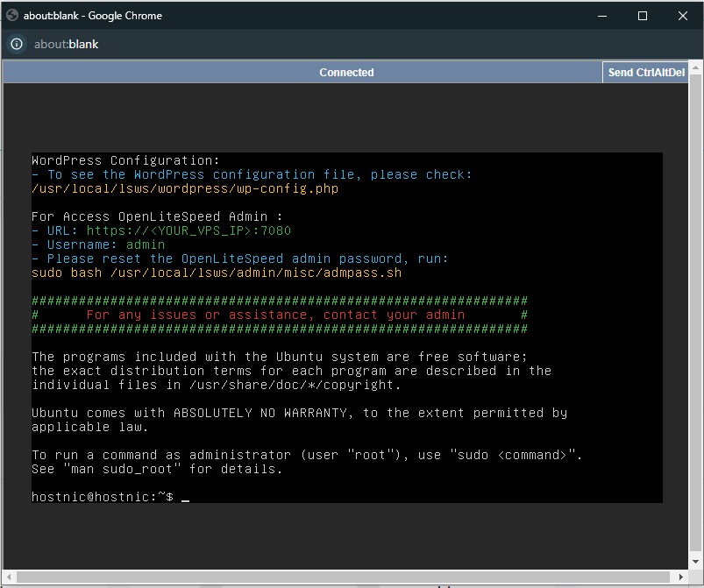Click the about:blank address bar text
Image resolution: width=704 pixels, height=588 pixels.
pos(66,44)
